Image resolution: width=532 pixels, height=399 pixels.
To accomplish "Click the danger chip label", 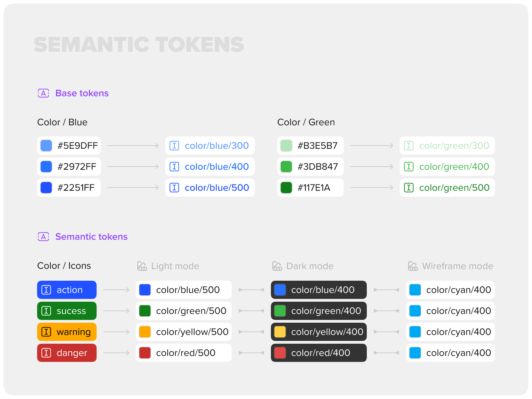I will click(72, 353).
